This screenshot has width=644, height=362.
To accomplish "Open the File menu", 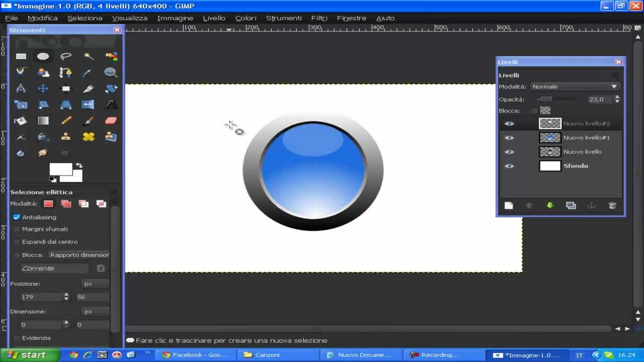I will point(12,18).
